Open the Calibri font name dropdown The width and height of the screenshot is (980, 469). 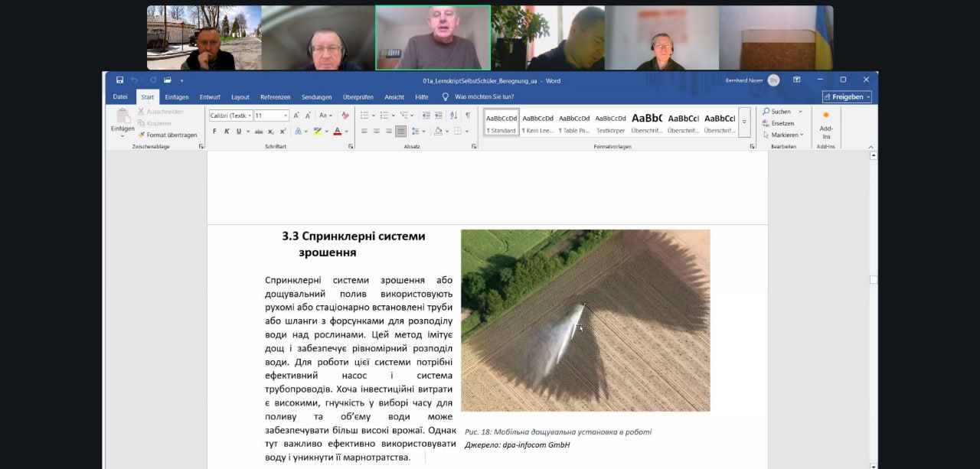(x=230, y=116)
